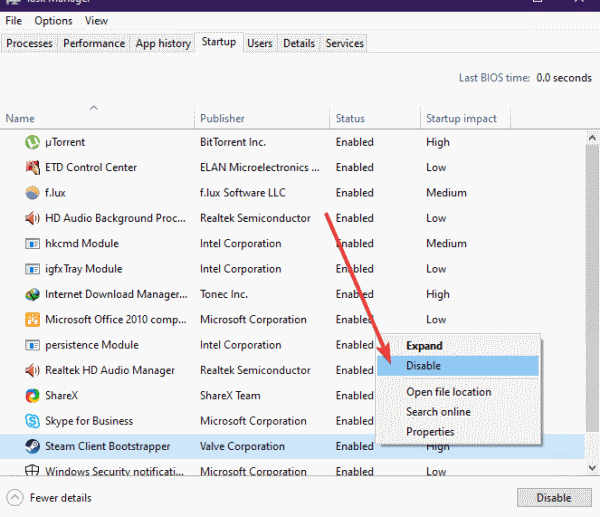
Task: Open the File menu
Action: [x=13, y=21]
